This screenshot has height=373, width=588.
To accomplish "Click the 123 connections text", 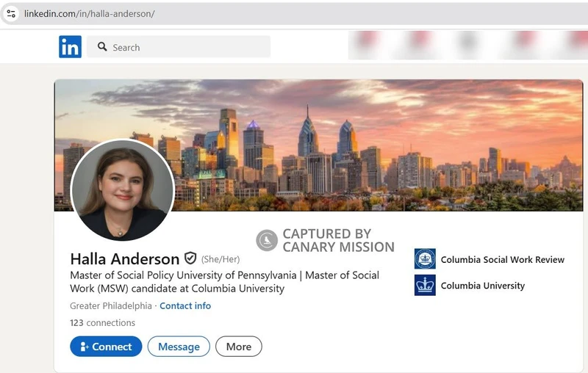I will click(102, 323).
